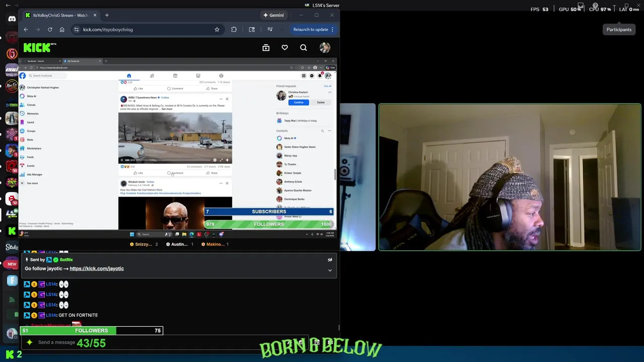Open the D-Town server icon
Viewport: 644px width, 362px height.
pyautogui.click(x=12, y=105)
